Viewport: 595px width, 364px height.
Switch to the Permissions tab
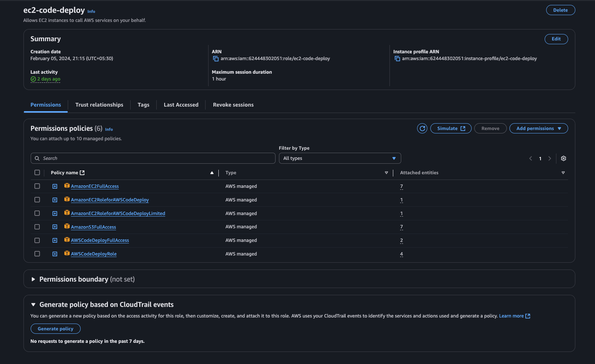point(46,105)
